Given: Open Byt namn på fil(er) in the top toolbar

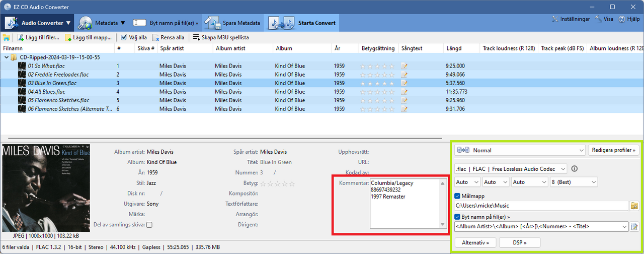Looking at the screenshot, I should (x=166, y=23).
